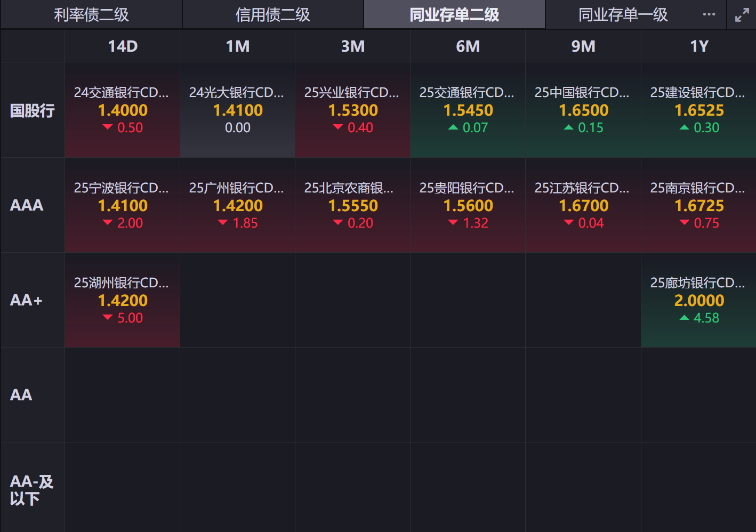756x532 pixels.
Task: Open 25兴业银行CD cell at 1.5300
Action: click(353, 110)
